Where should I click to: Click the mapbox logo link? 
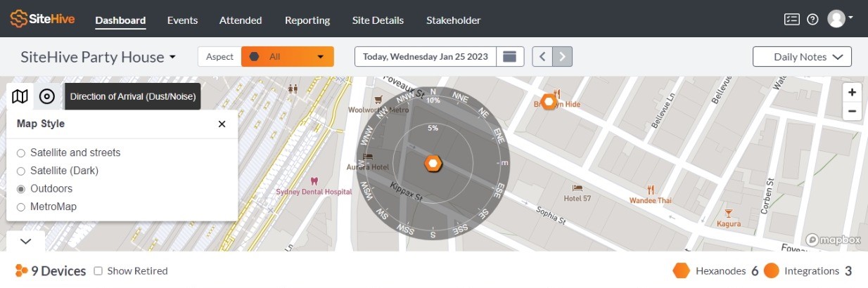point(834,240)
